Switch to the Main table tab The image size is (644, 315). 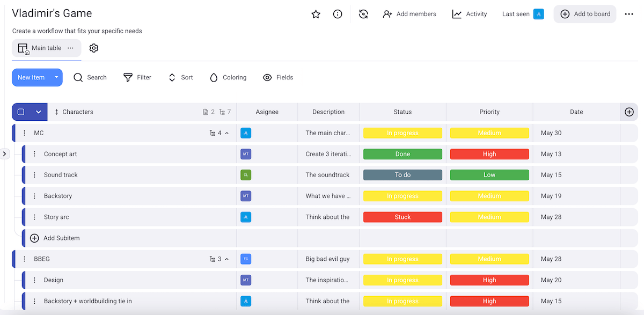[46, 48]
